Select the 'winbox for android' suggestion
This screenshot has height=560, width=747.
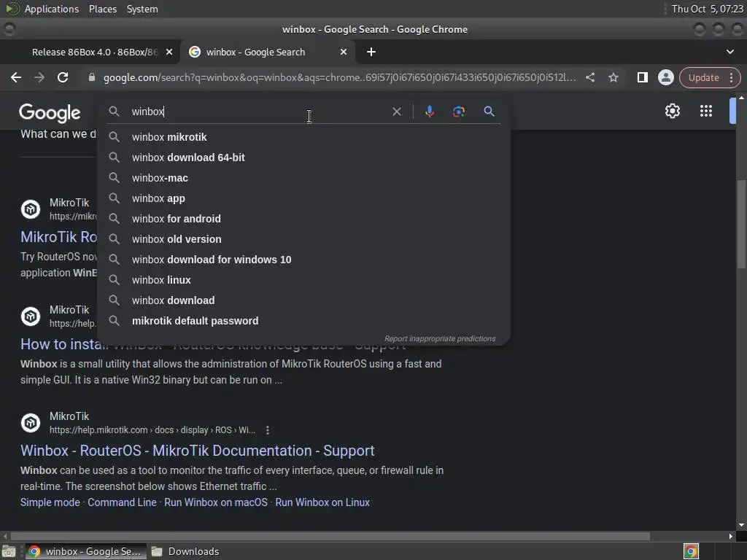(x=303, y=219)
